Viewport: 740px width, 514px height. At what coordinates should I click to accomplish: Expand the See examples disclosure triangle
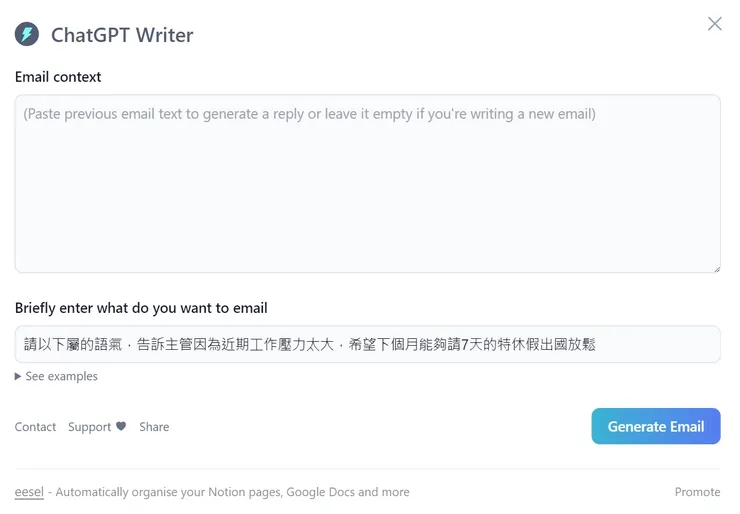[x=18, y=377]
